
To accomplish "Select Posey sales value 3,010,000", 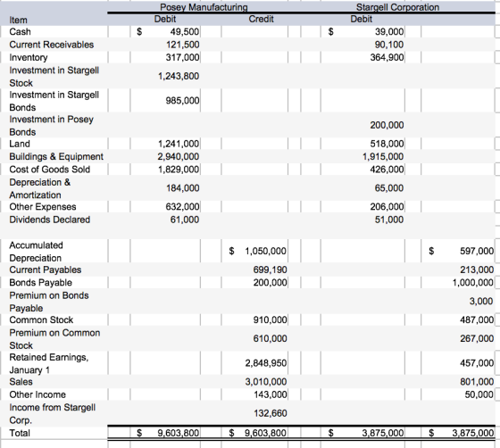I will [266, 382].
